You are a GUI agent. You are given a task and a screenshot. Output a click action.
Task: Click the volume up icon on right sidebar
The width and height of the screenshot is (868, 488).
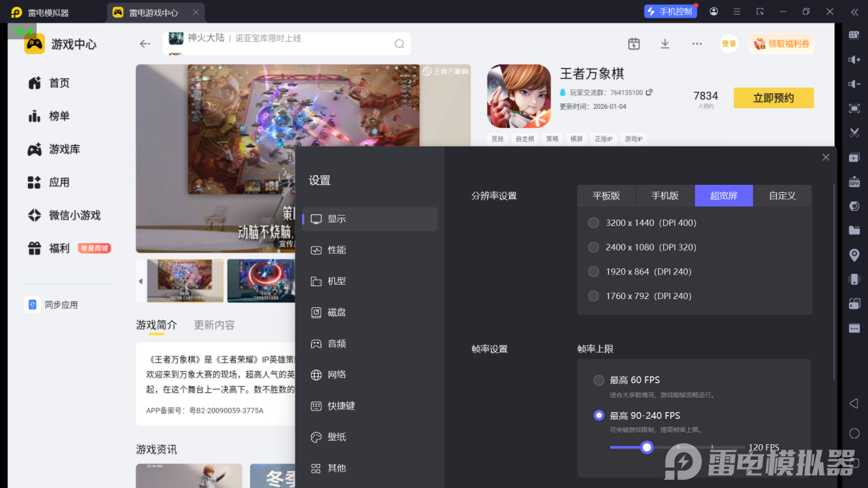point(854,60)
